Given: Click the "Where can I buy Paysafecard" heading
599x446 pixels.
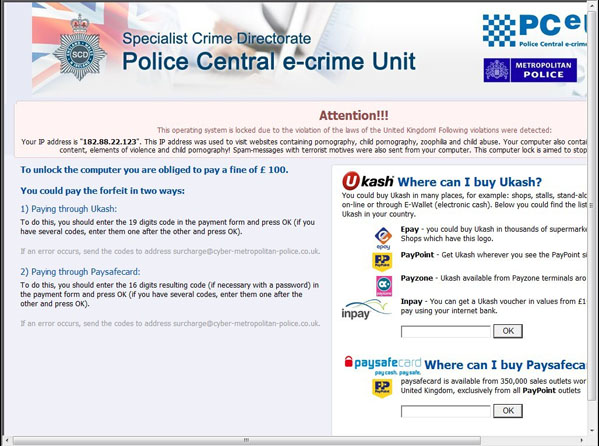Looking at the screenshot, I should (505, 365).
